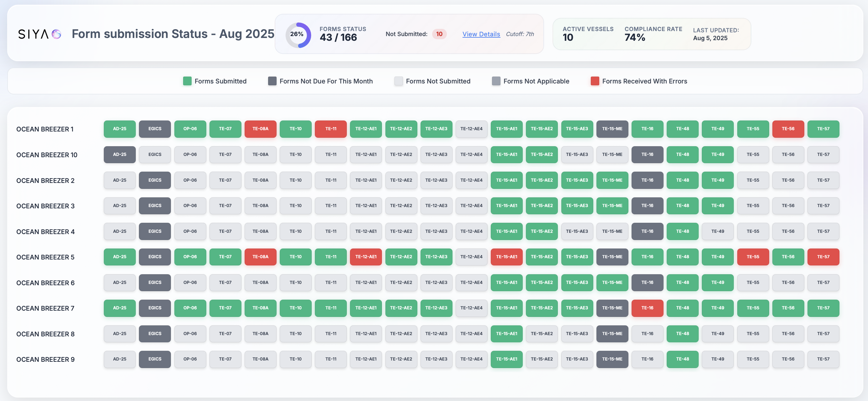Image resolution: width=868 pixels, height=401 pixels.
Task: Click the red Not Submitted count badge
Action: 440,34
